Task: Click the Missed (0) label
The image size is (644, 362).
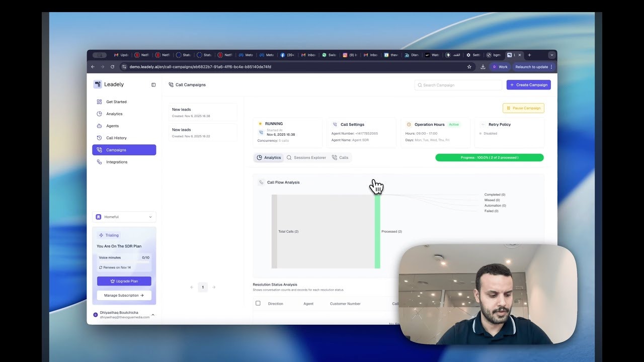Action: (x=492, y=200)
